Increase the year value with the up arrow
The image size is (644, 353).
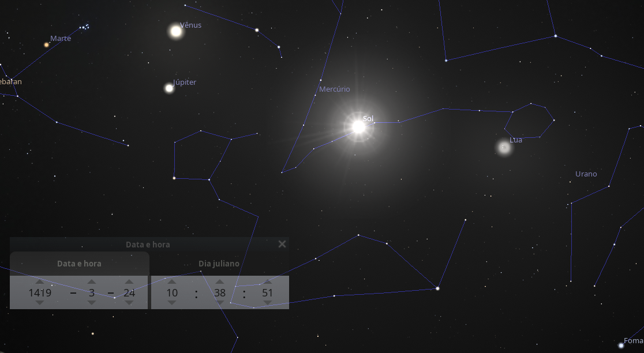pyautogui.click(x=40, y=281)
